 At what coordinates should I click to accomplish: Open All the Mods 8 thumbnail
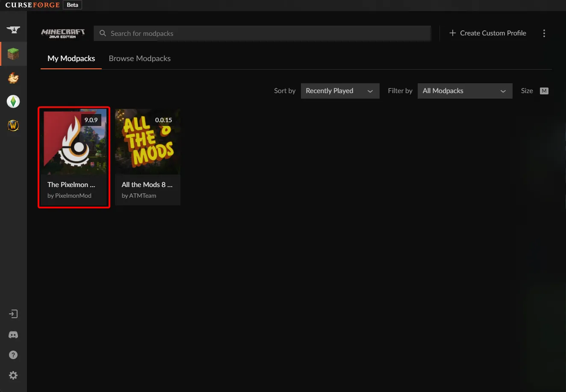[x=148, y=142]
